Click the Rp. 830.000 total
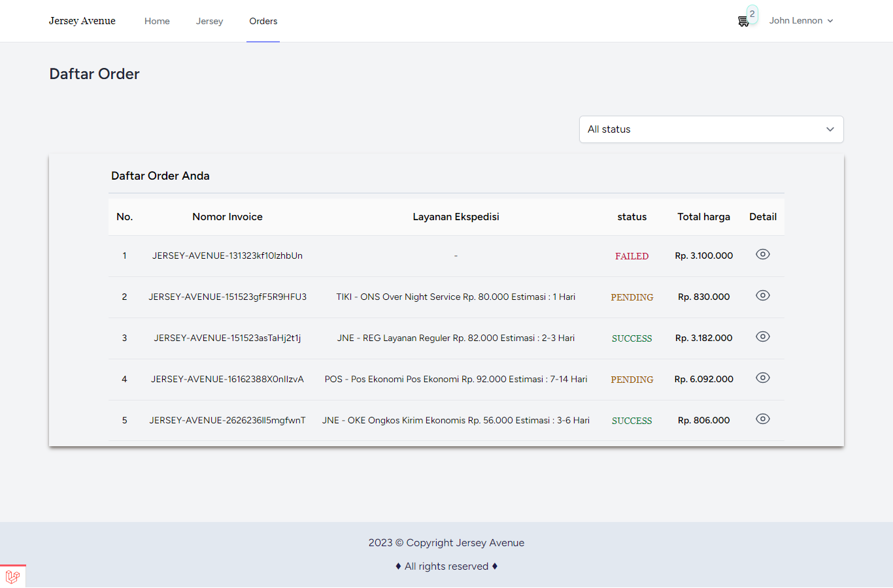This screenshot has width=893, height=588. click(704, 297)
